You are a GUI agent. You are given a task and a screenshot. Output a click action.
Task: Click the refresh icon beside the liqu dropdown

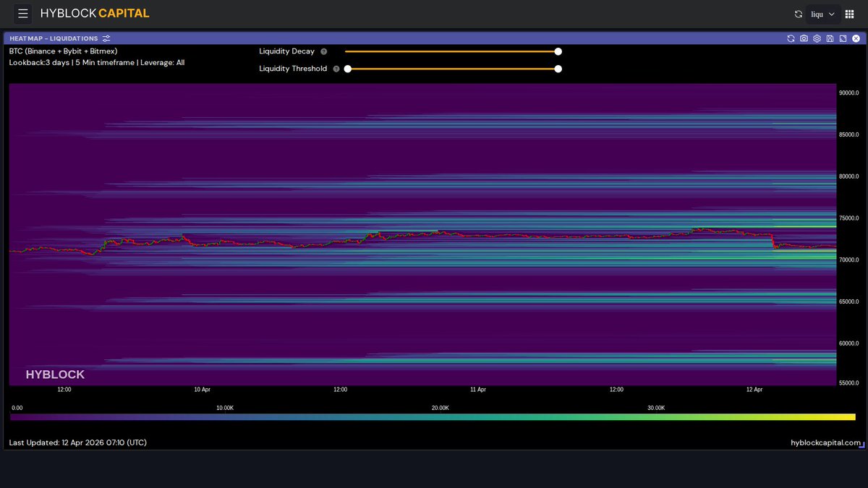[799, 14]
